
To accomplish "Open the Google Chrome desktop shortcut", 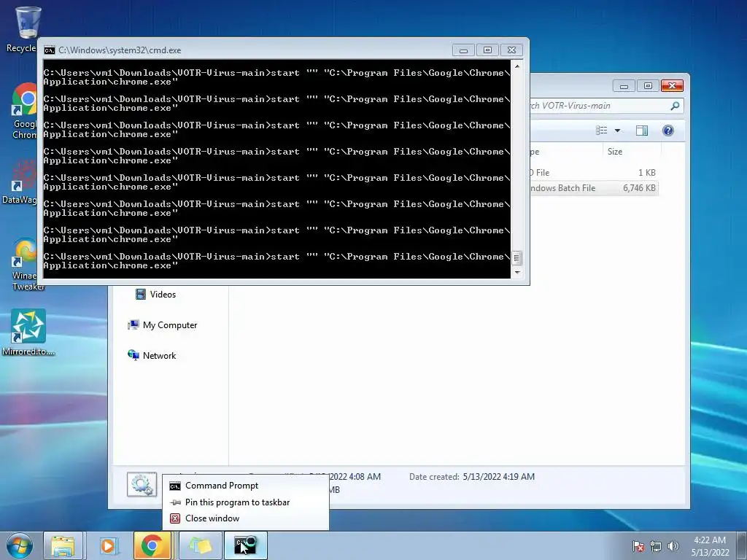I will [25, 111].
